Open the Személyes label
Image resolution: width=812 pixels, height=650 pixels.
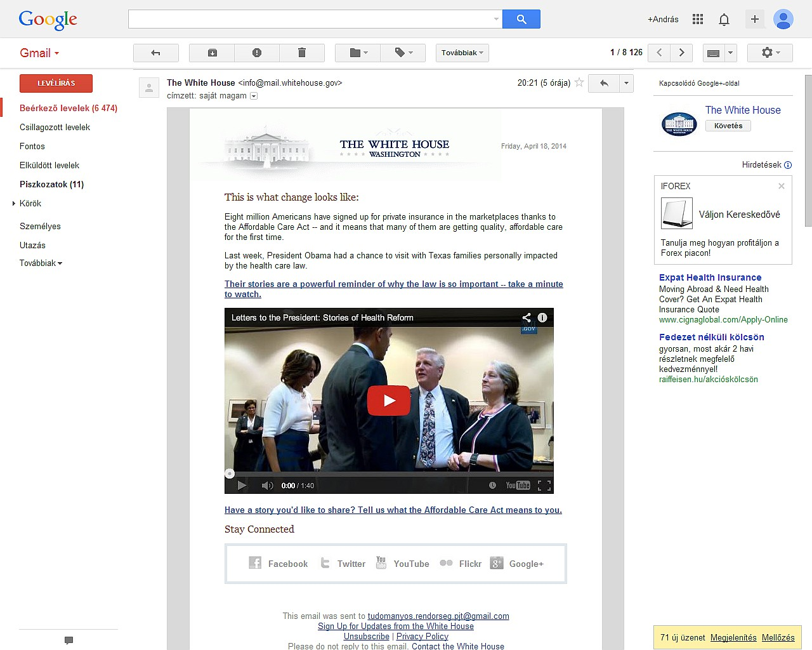[40, 226]
